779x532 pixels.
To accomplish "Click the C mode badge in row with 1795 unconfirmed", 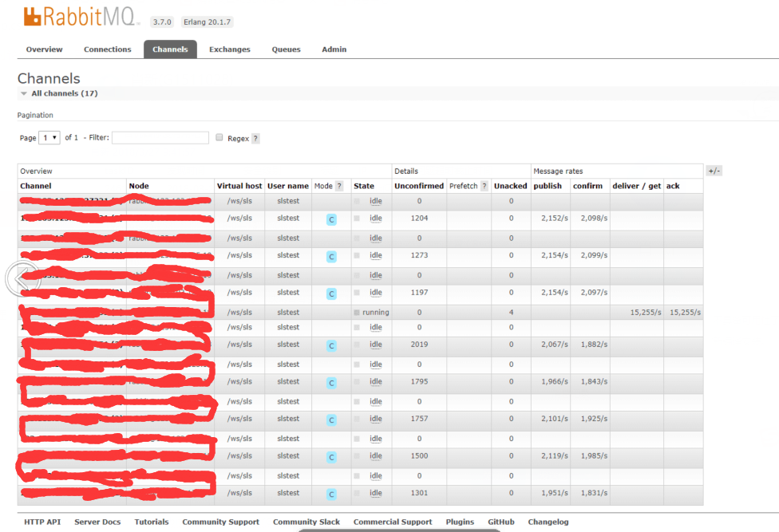I will tap(331, 383).
